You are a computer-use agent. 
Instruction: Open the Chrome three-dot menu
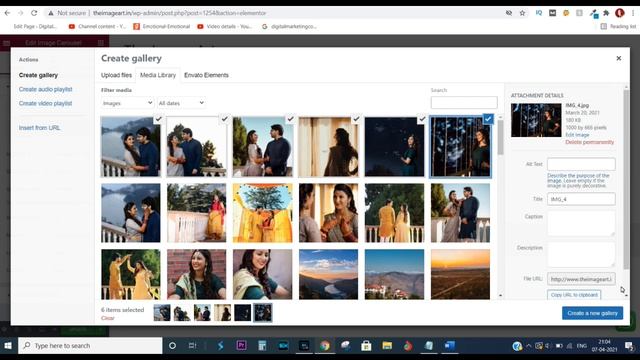[x=633, y=13]
